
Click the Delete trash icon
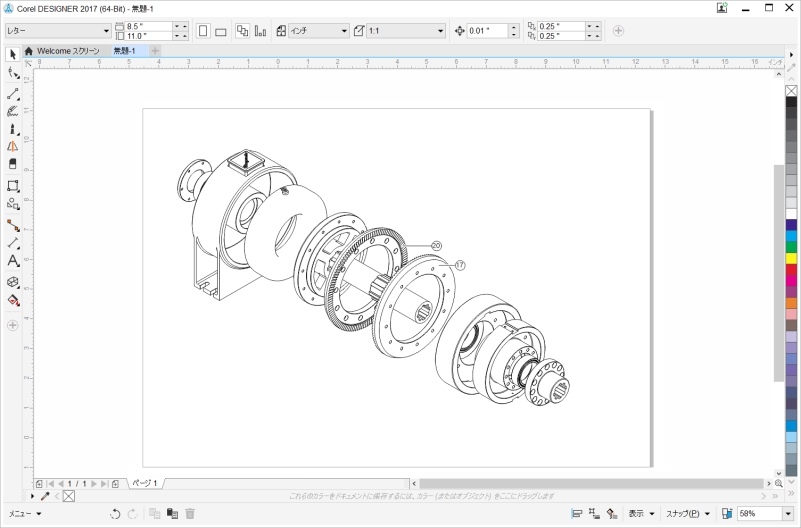click(x=190, y=514)
